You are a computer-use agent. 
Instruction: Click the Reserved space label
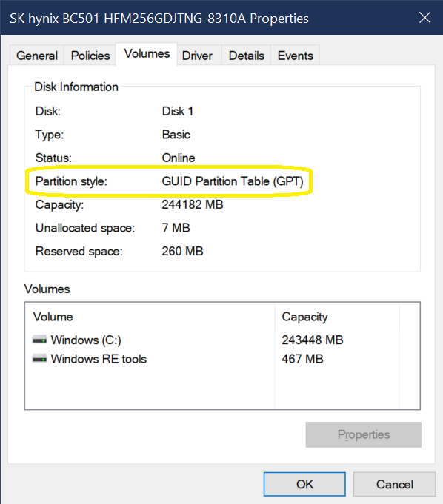(79, 251)
